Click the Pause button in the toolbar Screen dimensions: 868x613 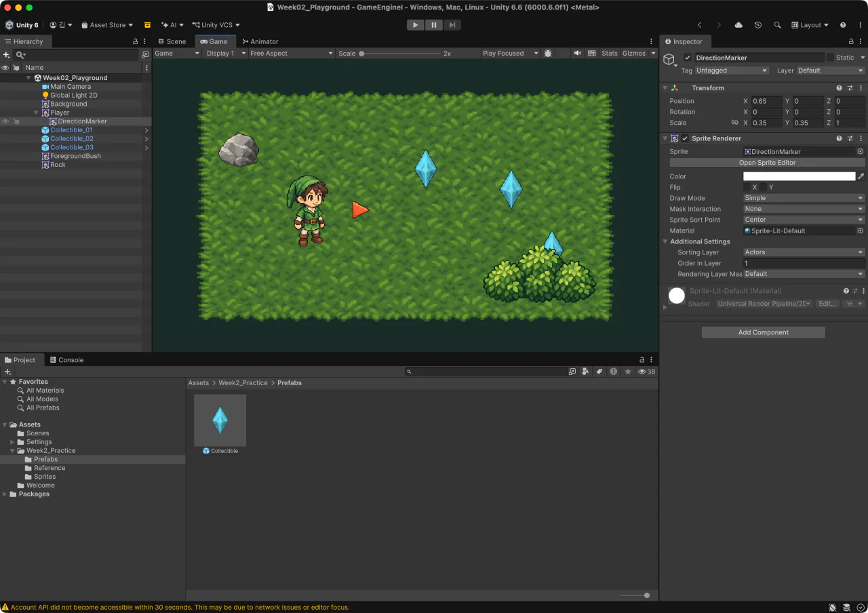point(434,25)
